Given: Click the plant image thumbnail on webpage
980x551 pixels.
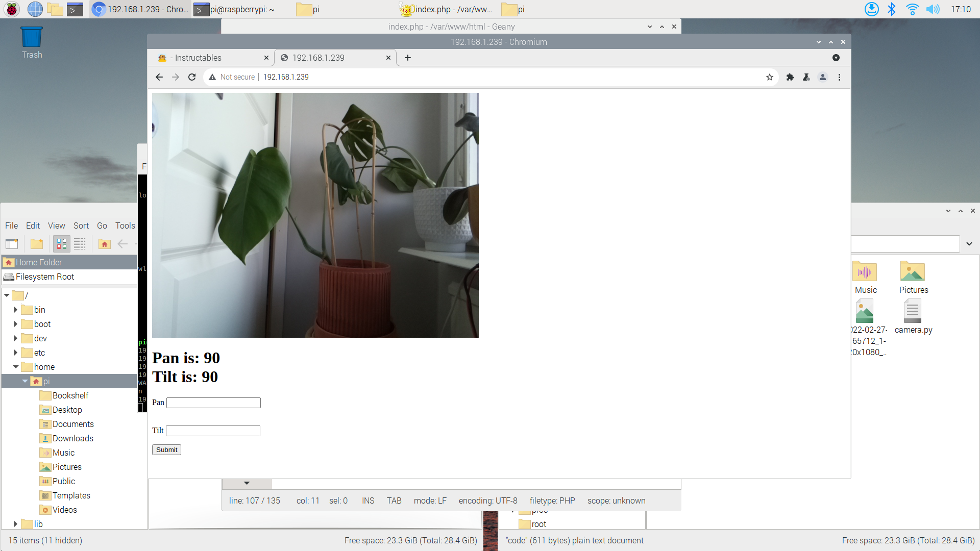Looking at the screenshot, I should [315, 215].
